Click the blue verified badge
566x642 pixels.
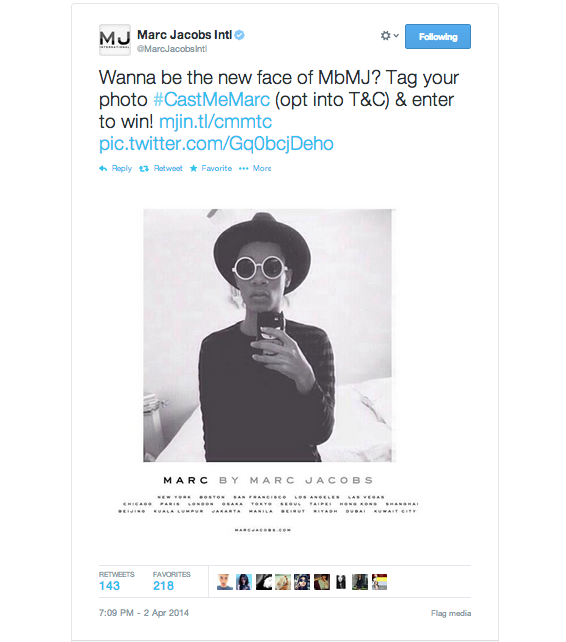tap(240, 35)
